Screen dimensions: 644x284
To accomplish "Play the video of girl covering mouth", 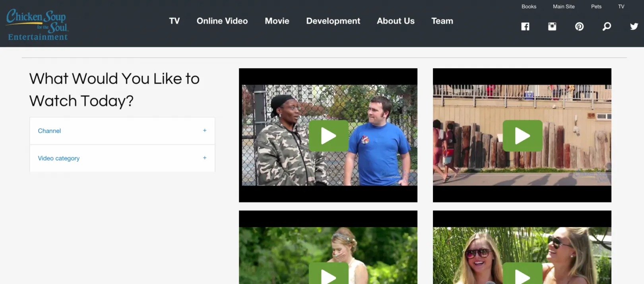I will coord(328,274).
